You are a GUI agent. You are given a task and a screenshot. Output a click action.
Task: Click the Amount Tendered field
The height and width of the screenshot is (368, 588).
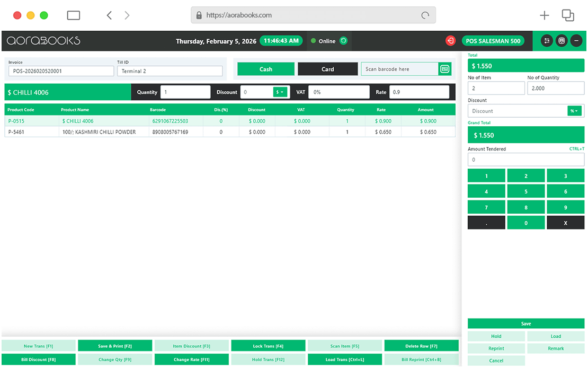point(525,160)
